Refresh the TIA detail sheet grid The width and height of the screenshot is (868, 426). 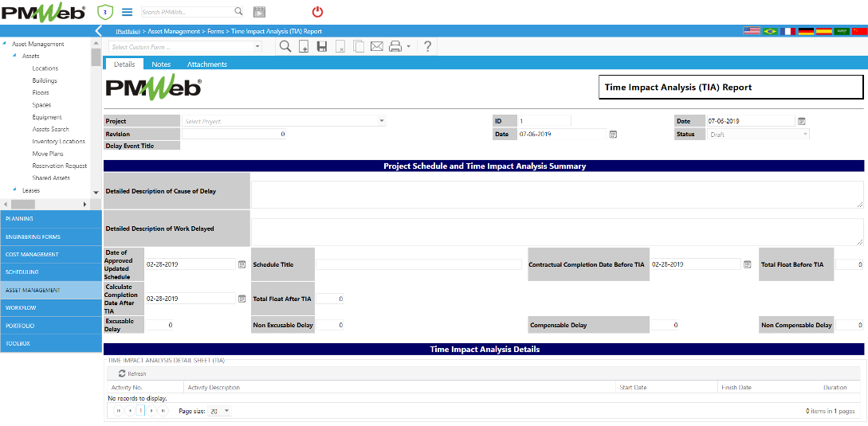pos(132,373)
